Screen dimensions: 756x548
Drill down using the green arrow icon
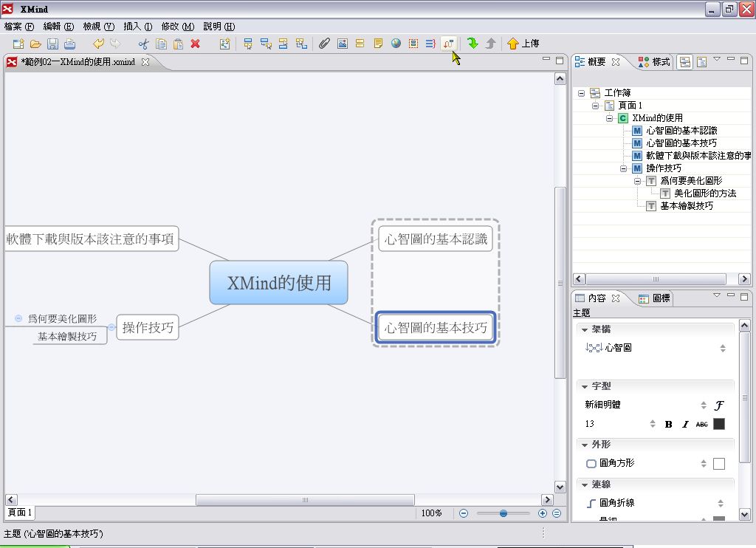tap(472, 44)
